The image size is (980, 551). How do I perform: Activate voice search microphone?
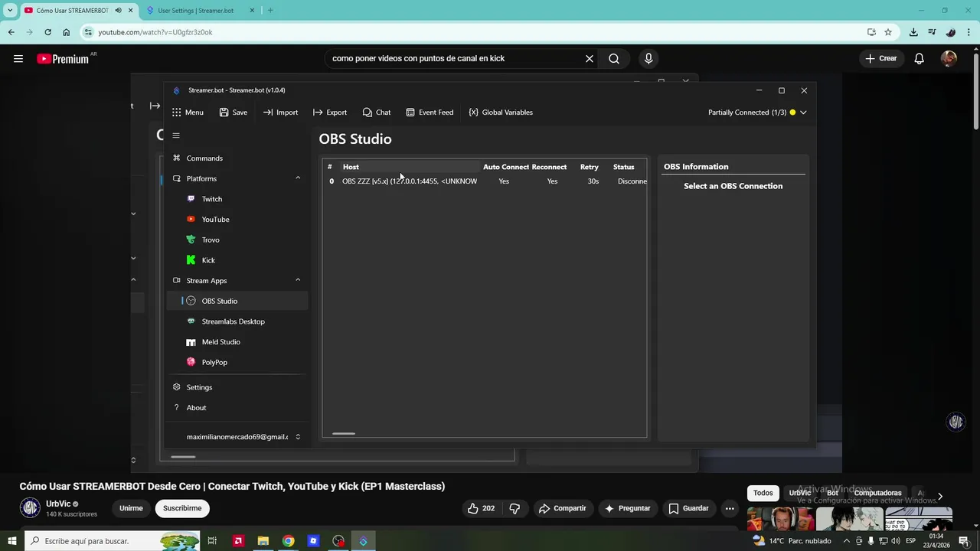[648, 58]
